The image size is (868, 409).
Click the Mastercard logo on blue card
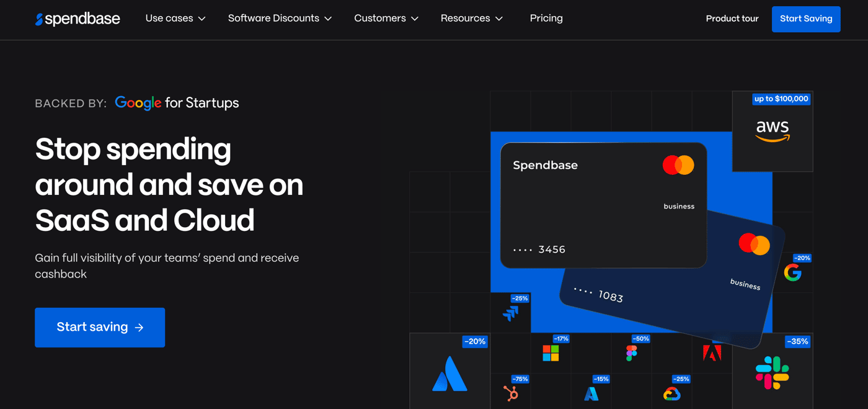tap(754, 244)
